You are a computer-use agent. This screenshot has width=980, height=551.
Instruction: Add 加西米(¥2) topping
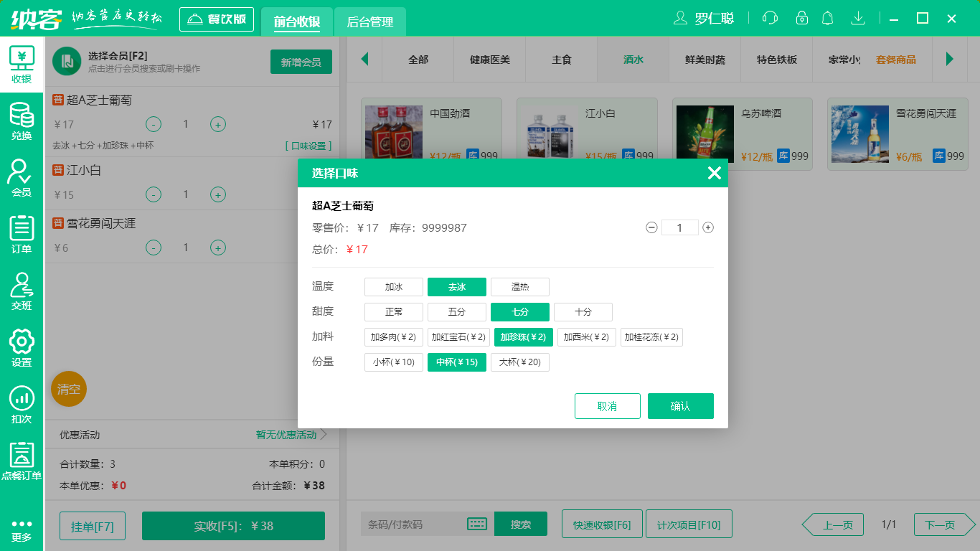point(587,336)
